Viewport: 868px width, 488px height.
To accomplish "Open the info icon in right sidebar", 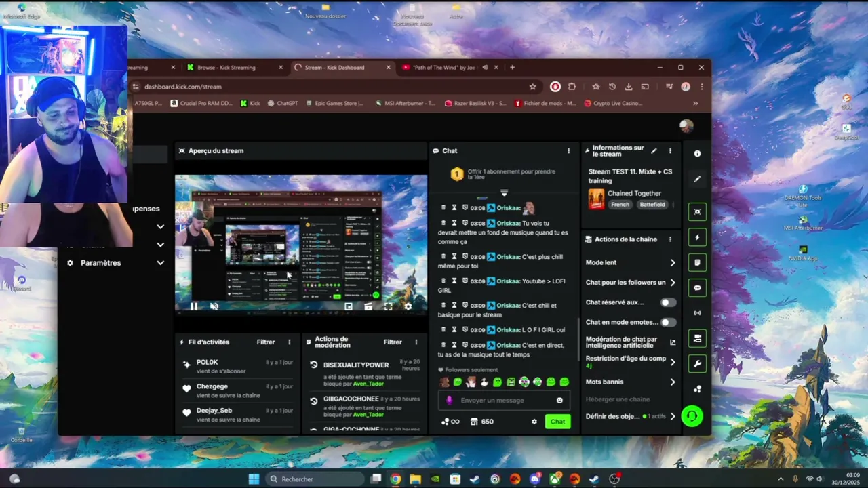I will (x=697, y=154).
